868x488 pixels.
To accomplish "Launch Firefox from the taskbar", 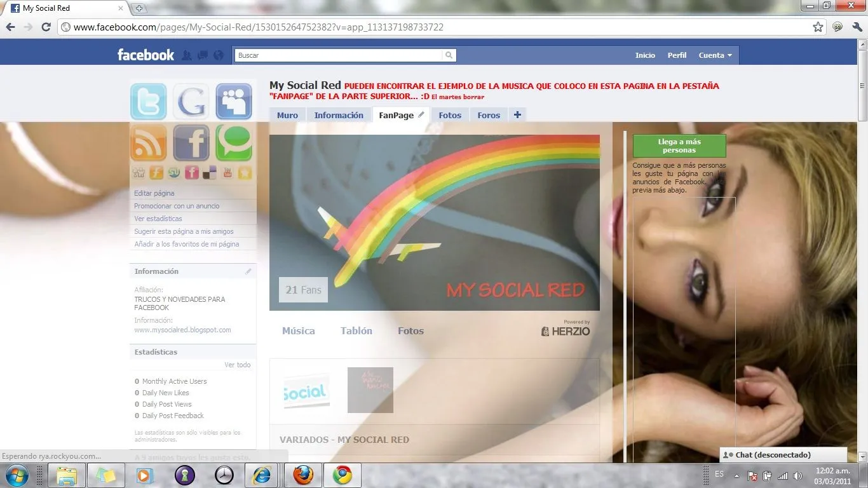I will [x=303, y=475].
